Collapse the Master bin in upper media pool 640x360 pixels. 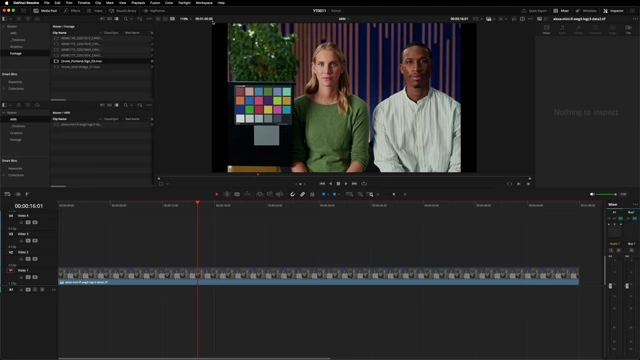(4, 27)
